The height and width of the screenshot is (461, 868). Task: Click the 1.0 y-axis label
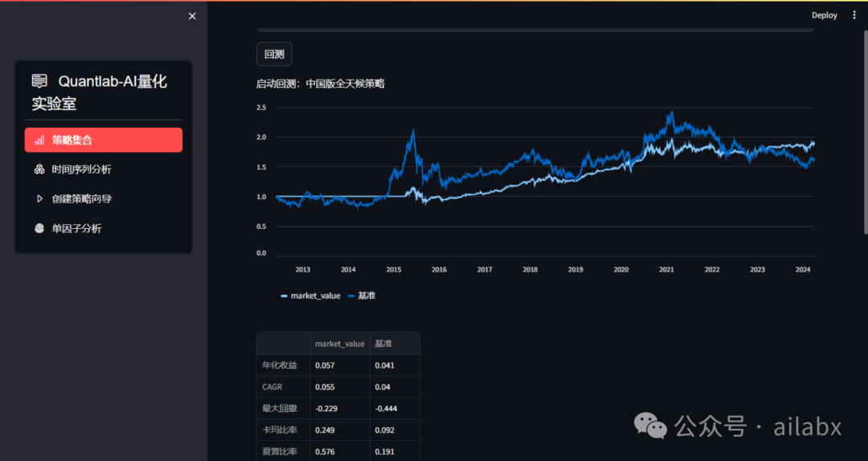pyautogui.click(x=261, y=197)
